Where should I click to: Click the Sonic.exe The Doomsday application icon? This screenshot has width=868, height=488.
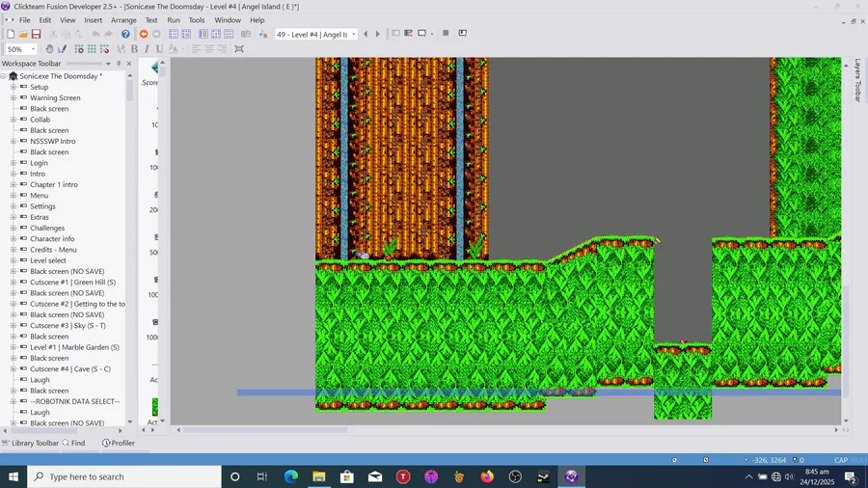(14, 76)
